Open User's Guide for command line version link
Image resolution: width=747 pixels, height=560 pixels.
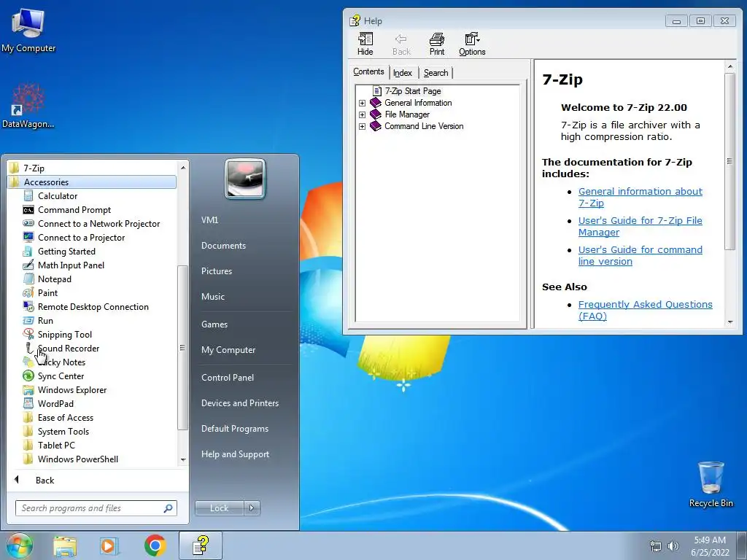point(640,255)
